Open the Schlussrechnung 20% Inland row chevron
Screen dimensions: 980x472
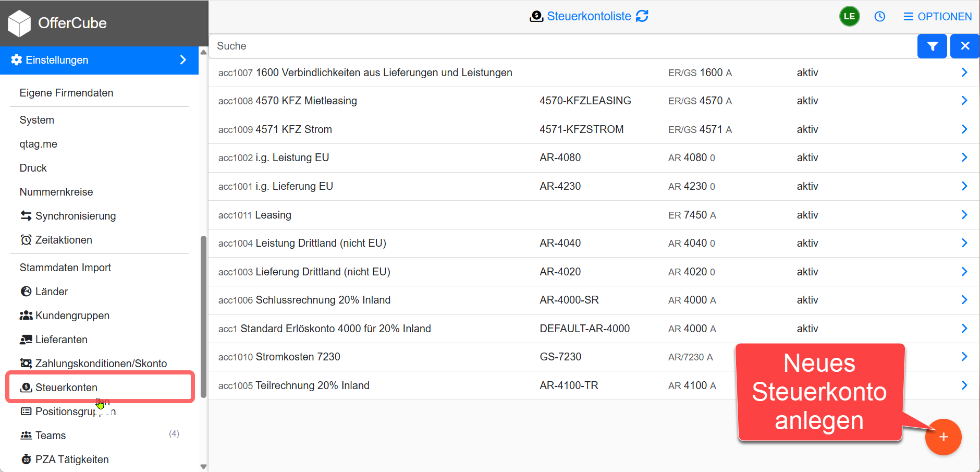(x=964, y=300)
